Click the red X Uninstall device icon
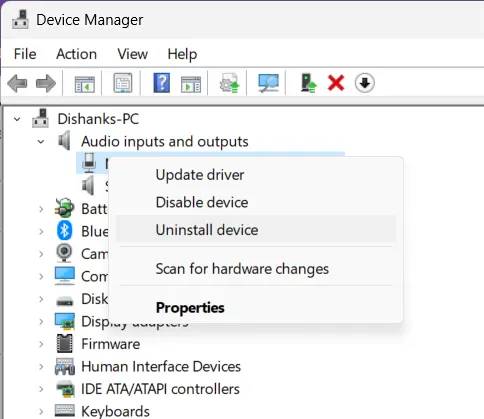The width and height of the screenshot is (484, 419). [x=336, y=83]
